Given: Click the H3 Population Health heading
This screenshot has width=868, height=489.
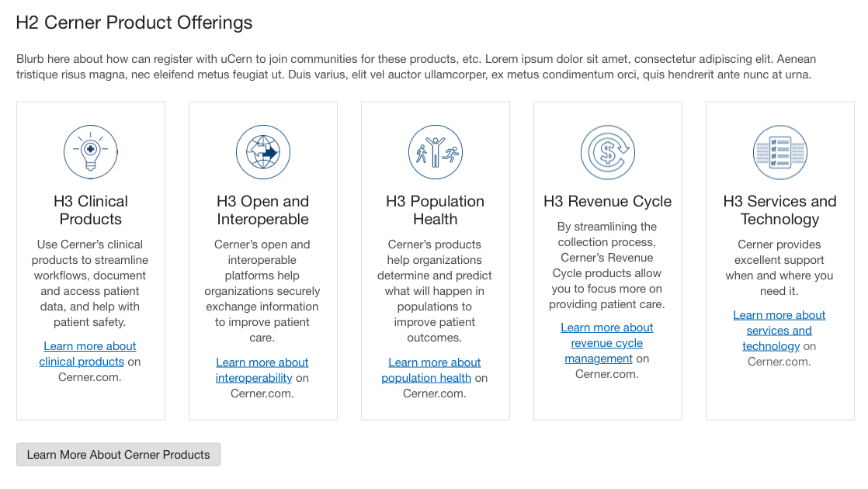Looking at the screenshot, I should pos(436,210).
